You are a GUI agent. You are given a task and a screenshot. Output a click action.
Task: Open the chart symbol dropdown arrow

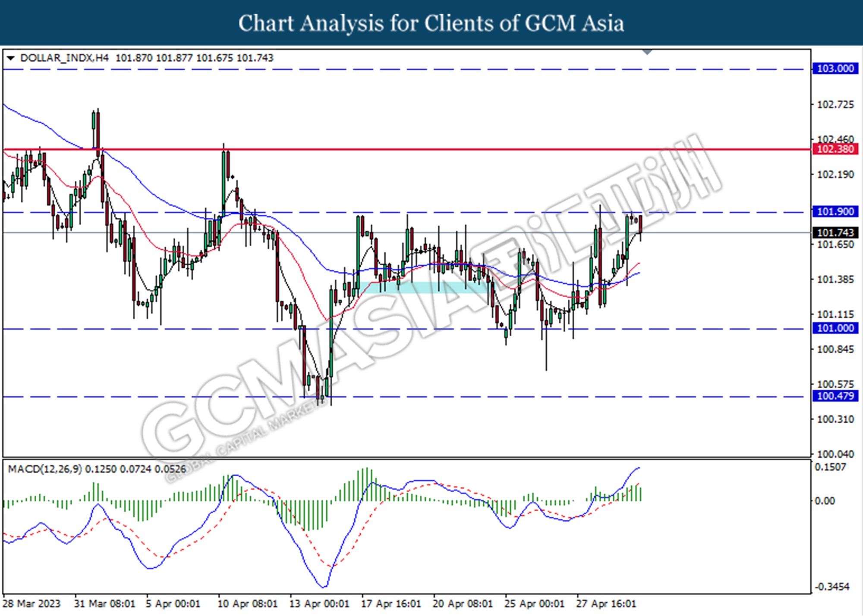click(11, 58)
